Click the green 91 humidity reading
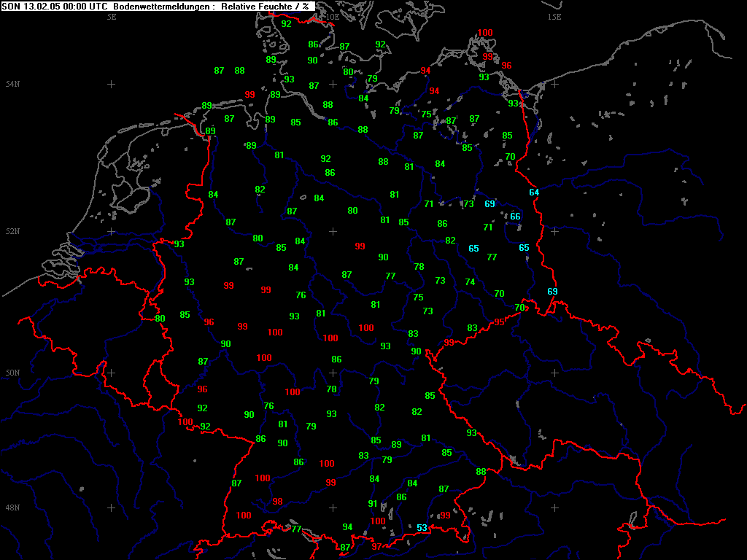 point(372,504)
